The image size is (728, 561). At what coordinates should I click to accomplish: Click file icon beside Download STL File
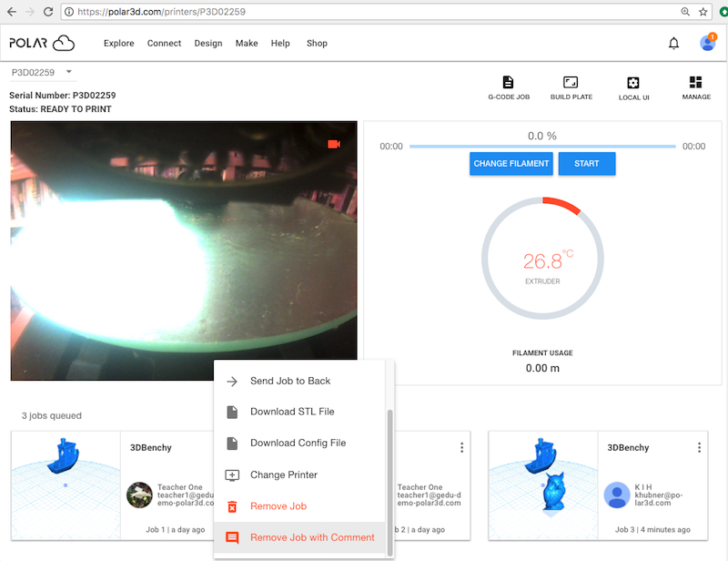(232, 413)
